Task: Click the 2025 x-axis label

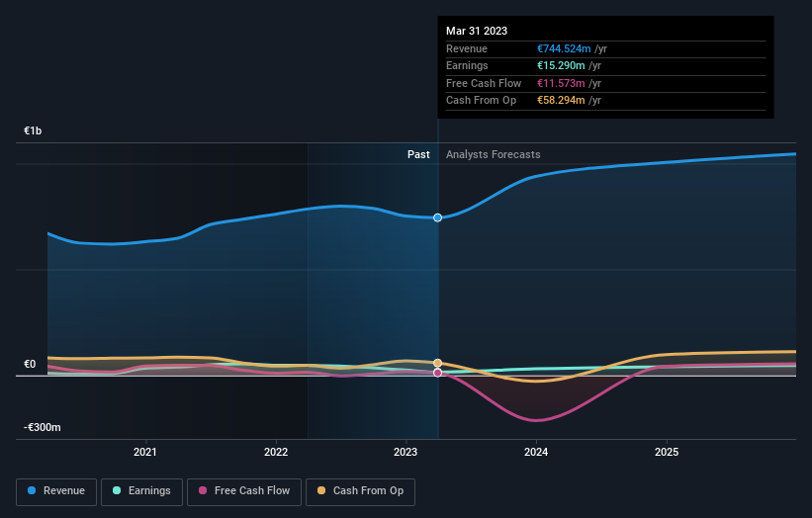Action: (667, 453)
